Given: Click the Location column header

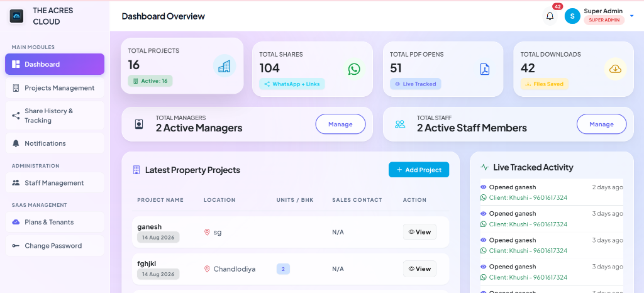Looking at the screenshot, I should click(219, 200).
